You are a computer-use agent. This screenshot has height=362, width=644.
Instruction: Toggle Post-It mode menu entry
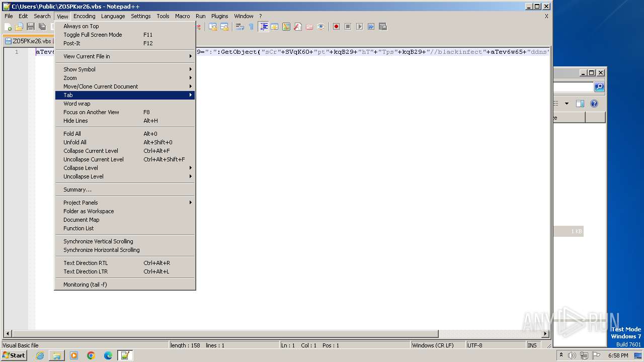point(125,43)
